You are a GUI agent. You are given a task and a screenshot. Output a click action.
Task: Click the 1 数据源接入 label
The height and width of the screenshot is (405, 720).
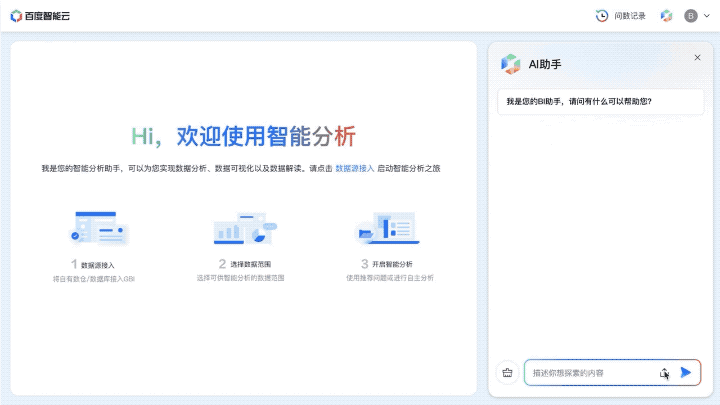93,264
